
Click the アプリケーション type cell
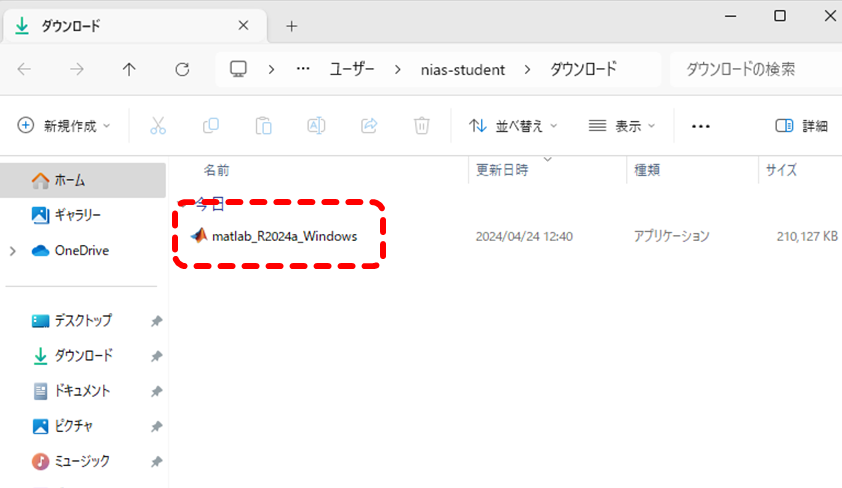(x=672, y=236)
